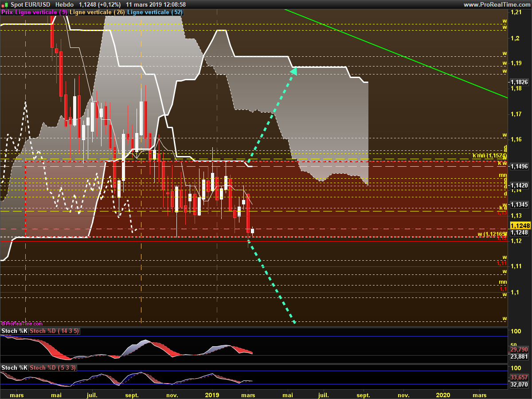Click Stoch %D (5 3 3) label
Screen dimensions: 532x399
[51, 368]
